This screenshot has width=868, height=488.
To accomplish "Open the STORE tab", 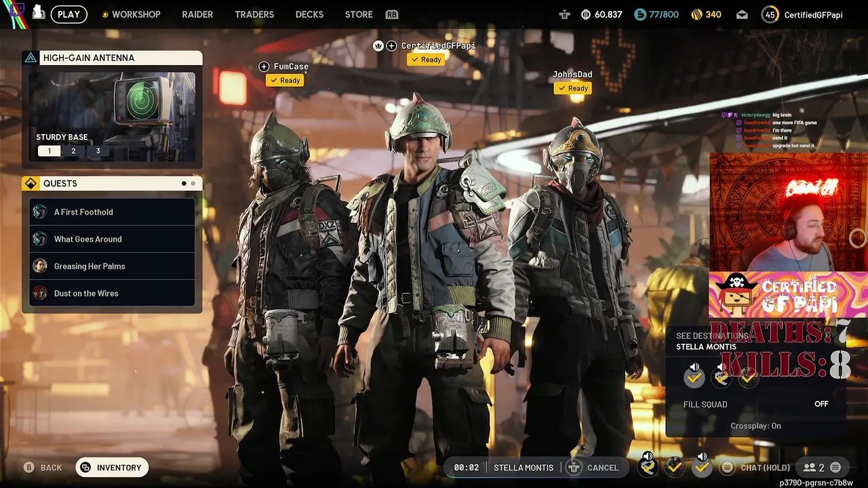I will (x=359, y=14).
